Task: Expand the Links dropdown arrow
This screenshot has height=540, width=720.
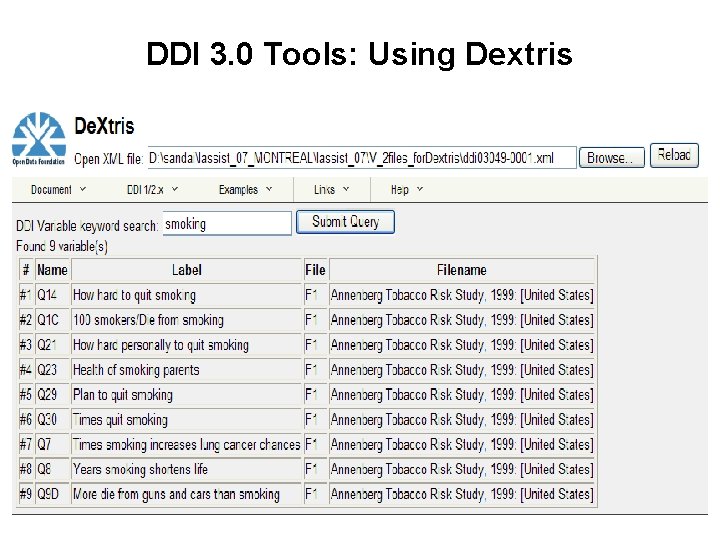Action: 346,189
